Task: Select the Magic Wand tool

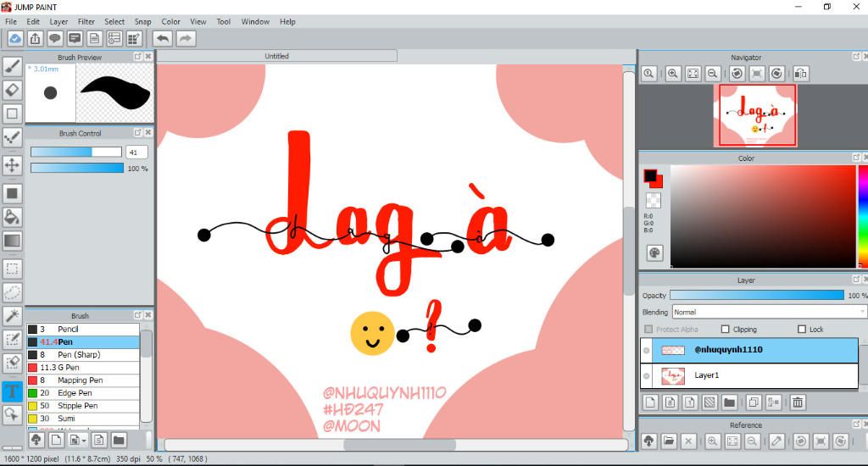Action: [x=12, y=316]
